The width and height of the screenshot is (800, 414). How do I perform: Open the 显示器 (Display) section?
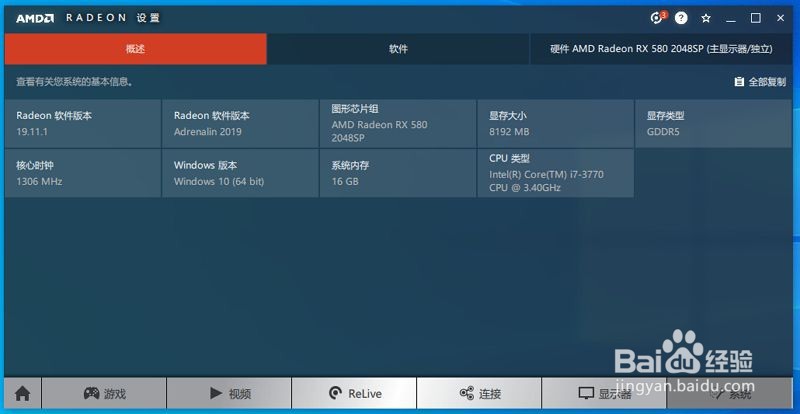[x=604, y=394]
